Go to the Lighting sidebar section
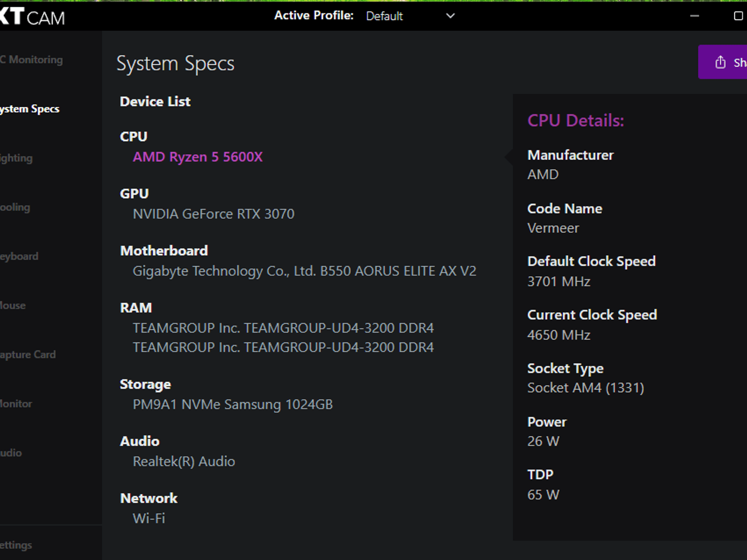 pyautogui.click(x=16, y=158)
